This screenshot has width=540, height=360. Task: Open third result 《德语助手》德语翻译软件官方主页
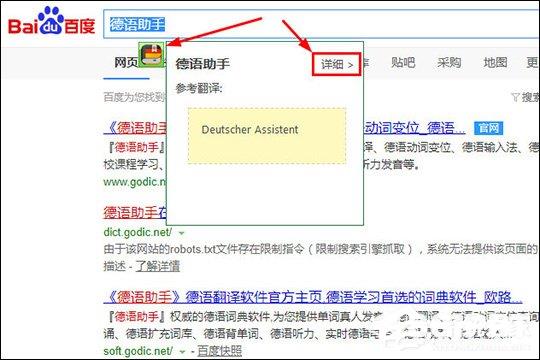(313, 297)
